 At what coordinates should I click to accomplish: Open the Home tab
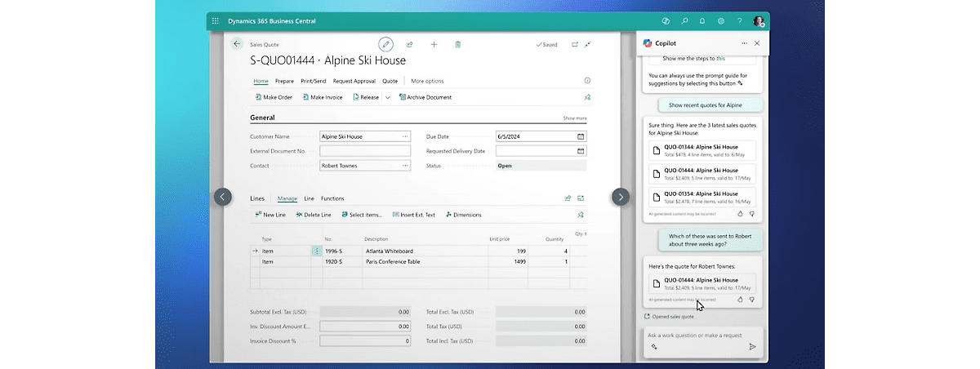[261, 81]
